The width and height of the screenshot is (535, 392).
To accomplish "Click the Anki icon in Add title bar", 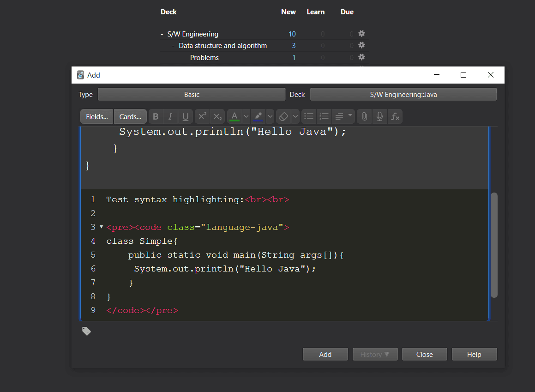I will [80, 75].
